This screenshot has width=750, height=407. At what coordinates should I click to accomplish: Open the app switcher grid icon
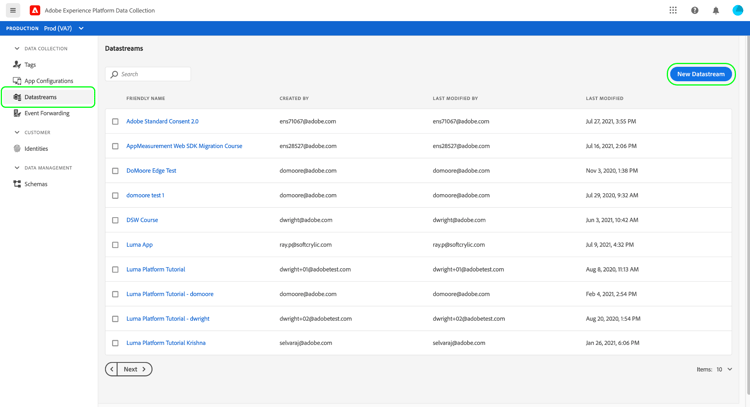pos(673,10)
